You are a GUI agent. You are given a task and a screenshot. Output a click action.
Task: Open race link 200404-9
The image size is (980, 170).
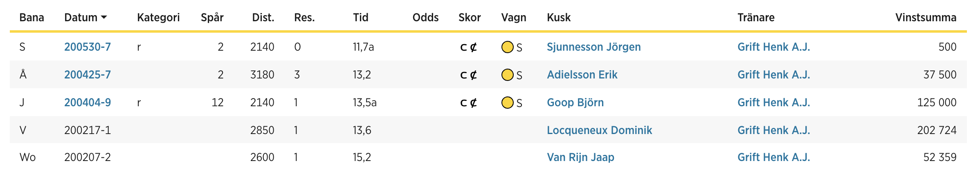(88, 103)
